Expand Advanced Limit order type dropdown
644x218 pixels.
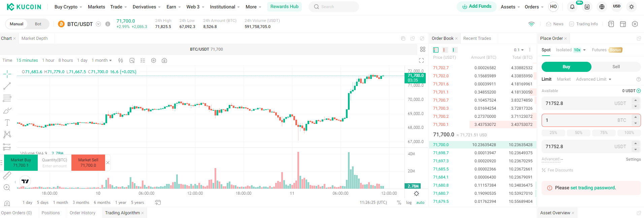click(593, 79)
